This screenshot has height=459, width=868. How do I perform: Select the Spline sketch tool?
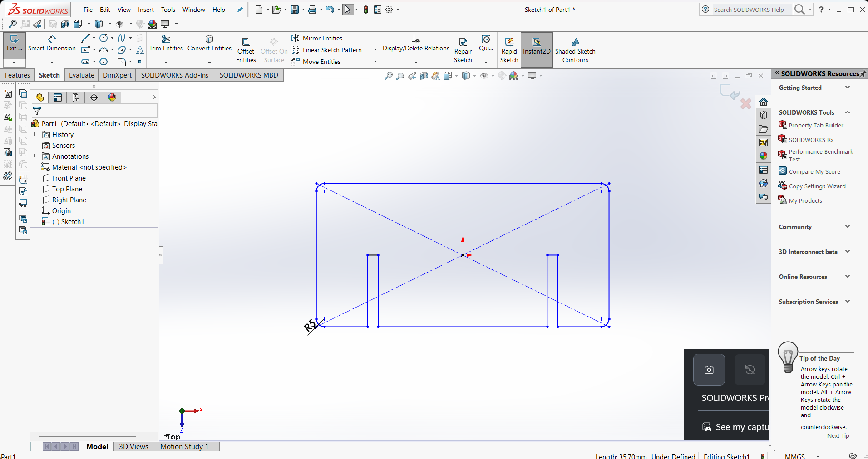click(x=121, y=38)
